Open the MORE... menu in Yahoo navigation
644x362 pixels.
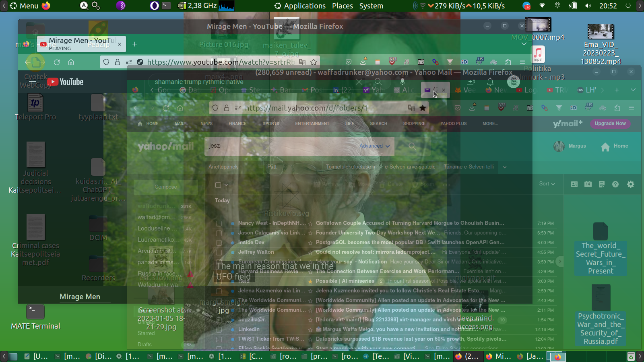click(490, 123)
